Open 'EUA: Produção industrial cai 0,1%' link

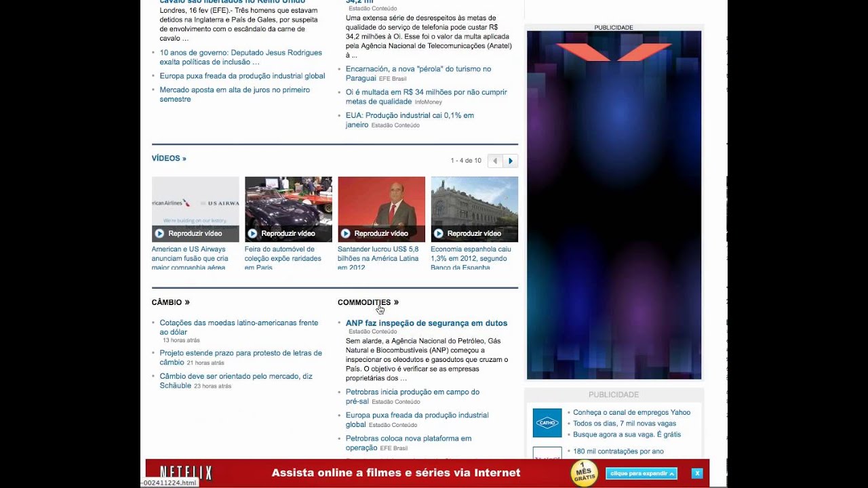coord(410,120)
